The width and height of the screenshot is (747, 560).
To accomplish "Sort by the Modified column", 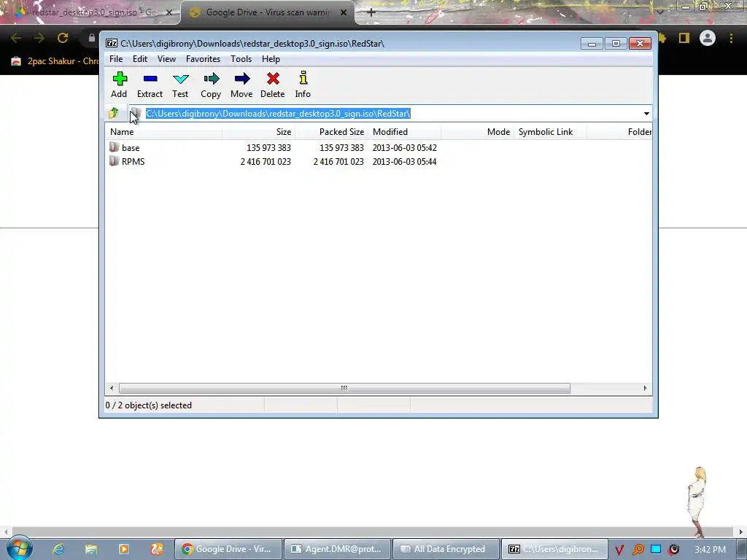I will pyautogui.click(x=404, y=132).
